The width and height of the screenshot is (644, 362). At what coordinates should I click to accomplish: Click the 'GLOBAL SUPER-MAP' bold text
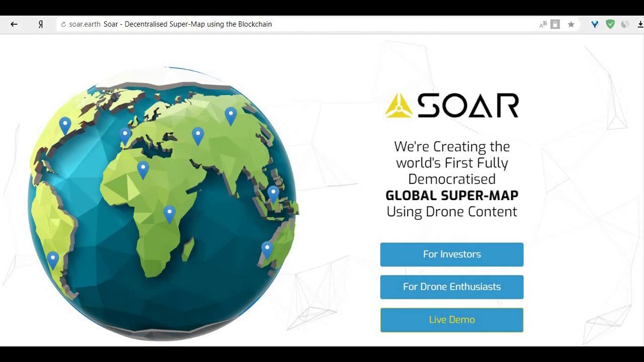[452, 195]
